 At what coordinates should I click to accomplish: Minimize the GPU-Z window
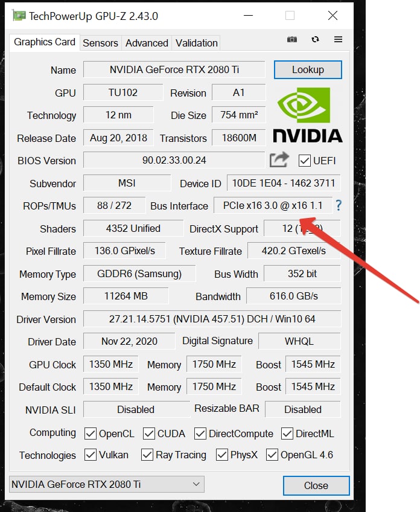tap(249, 15)
